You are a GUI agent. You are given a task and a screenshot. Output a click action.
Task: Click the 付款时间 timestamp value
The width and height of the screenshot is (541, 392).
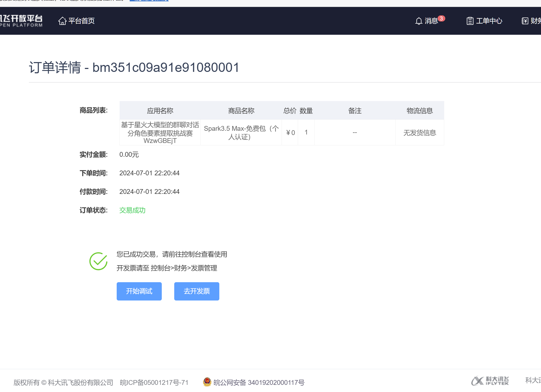click(149, 191)
